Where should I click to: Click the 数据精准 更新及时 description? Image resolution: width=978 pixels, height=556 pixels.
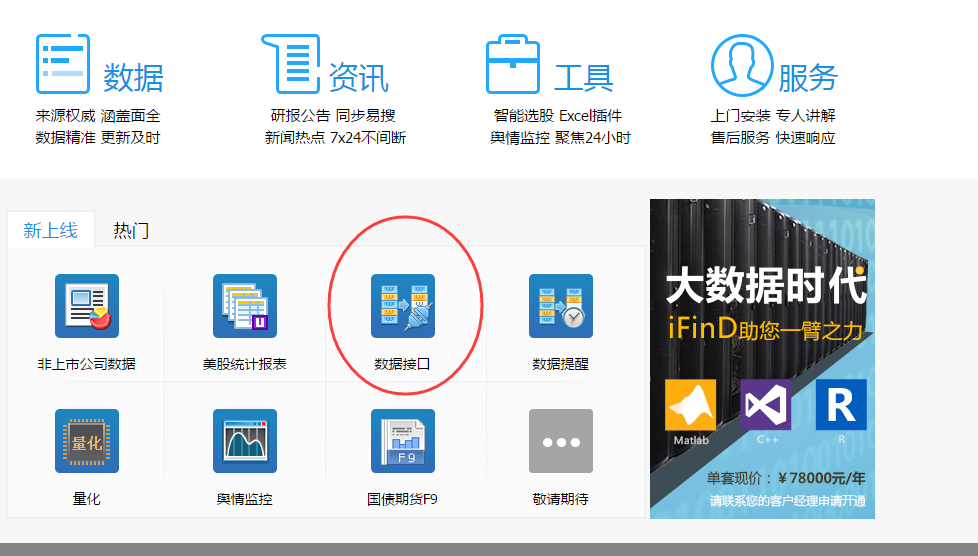[98, 137]
